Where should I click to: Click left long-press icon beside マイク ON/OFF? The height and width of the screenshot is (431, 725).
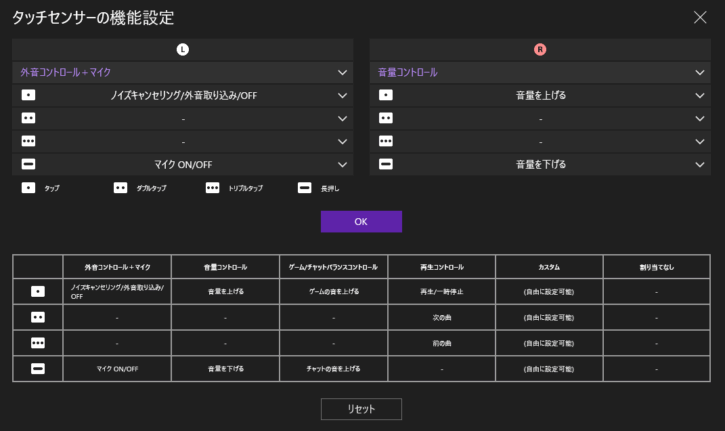click(x=28, y=164)
